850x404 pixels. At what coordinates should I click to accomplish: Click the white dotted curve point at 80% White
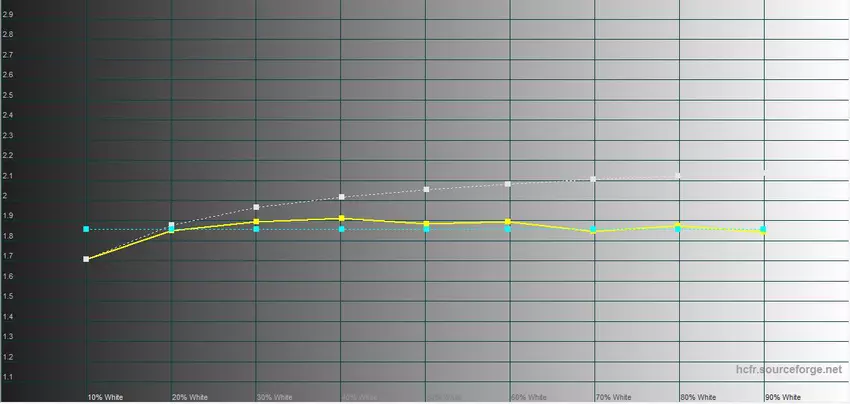[x=679, y=176]
